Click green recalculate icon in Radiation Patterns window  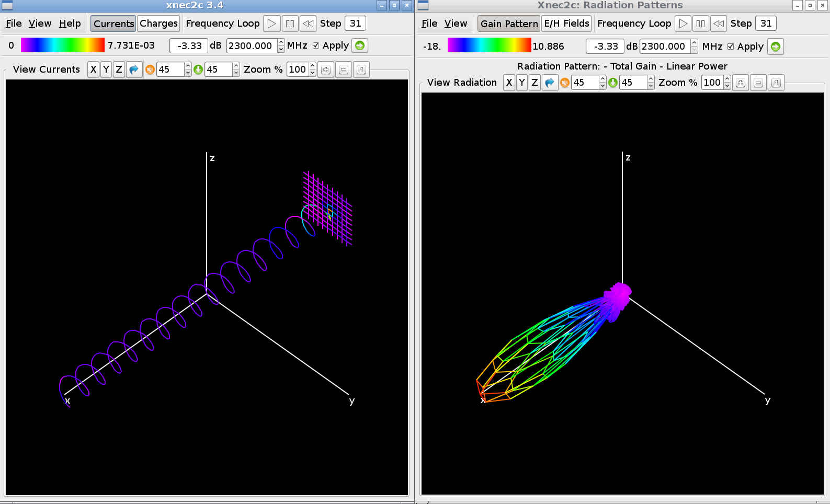tap(776, 47)
